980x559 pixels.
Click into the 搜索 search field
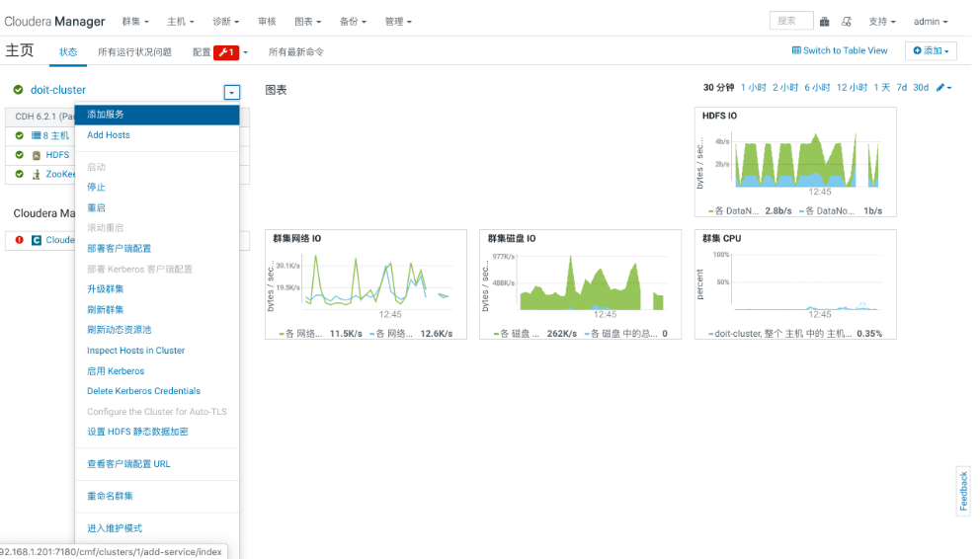pos(791,21)
